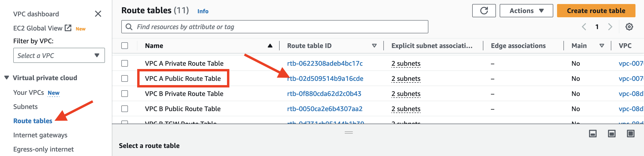
Task: Switch details panel to smallest split view icon
Action: click(593, 134)
